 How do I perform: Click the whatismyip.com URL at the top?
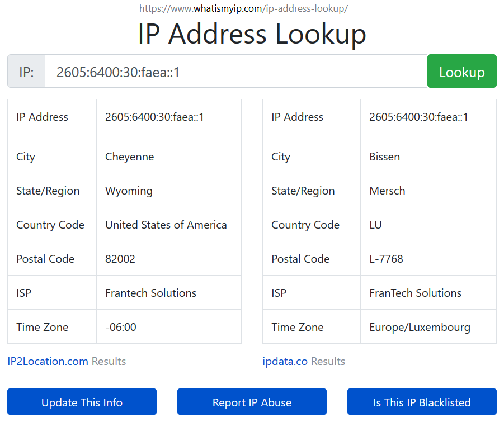tap(252, 8)
